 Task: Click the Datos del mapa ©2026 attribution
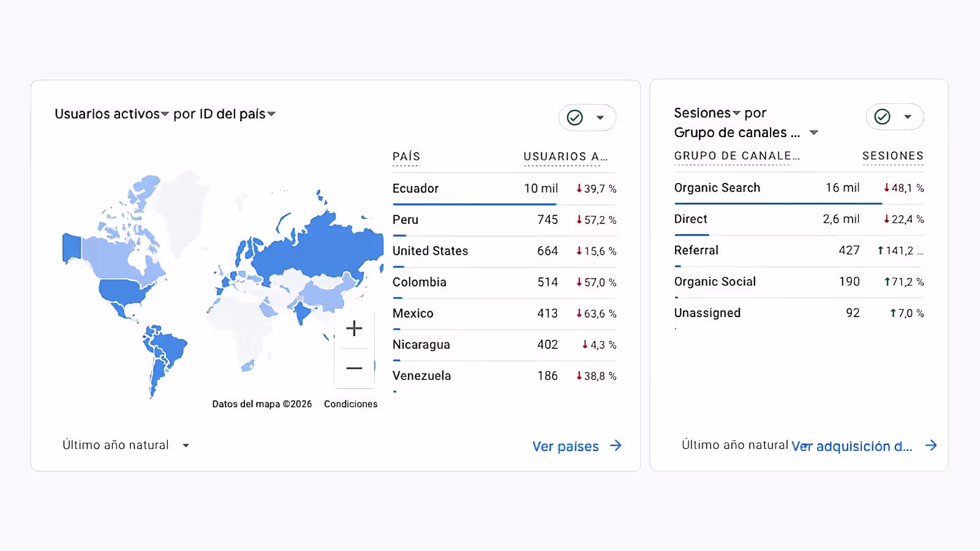pos(262,404)
